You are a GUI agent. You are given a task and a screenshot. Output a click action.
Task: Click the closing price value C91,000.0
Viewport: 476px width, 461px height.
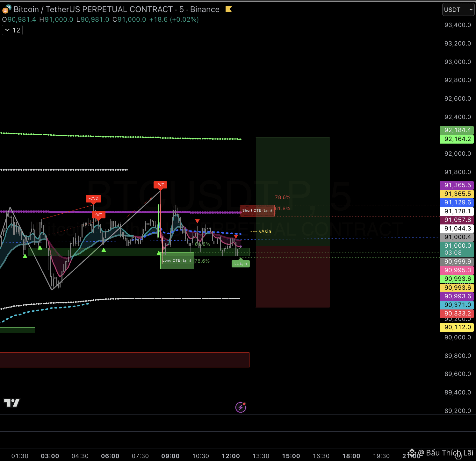[129, 19]
